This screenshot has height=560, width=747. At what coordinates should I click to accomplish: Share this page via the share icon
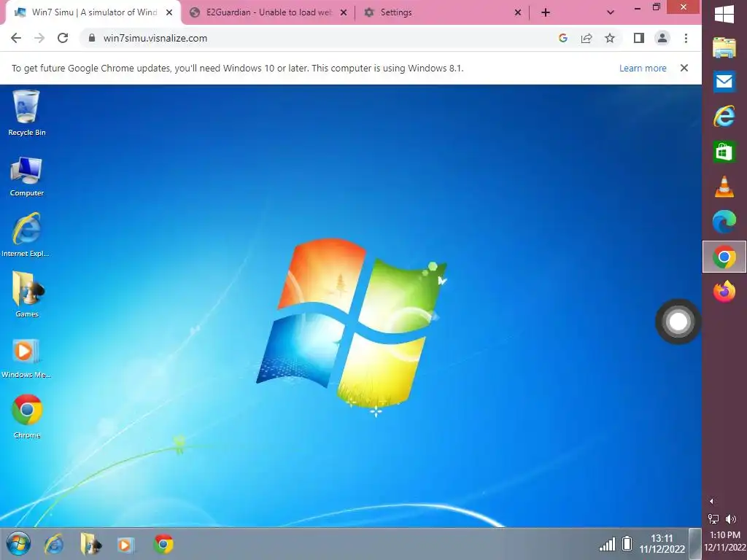pos(587,38)
